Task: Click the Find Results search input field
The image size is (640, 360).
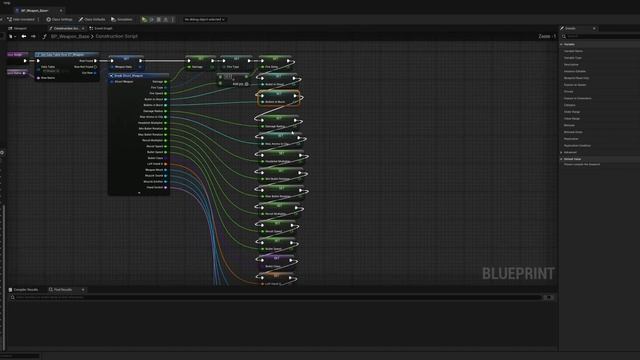Action: click(x=276, y=297)
